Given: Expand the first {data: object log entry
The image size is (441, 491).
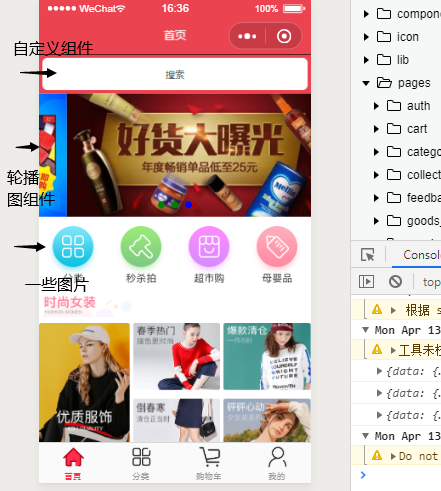Looking at the screenshot, I should [379, 371].
